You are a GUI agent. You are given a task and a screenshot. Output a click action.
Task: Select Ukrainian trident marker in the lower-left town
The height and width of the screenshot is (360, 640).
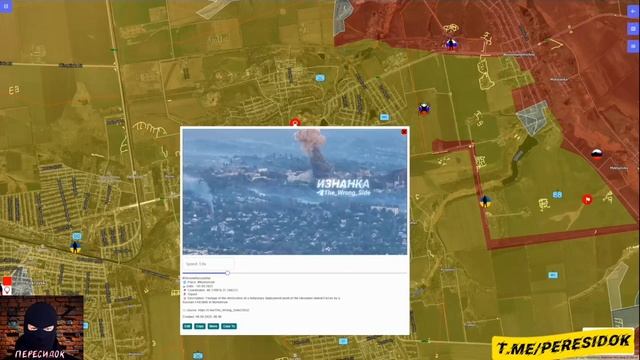[x=75, y=247]
